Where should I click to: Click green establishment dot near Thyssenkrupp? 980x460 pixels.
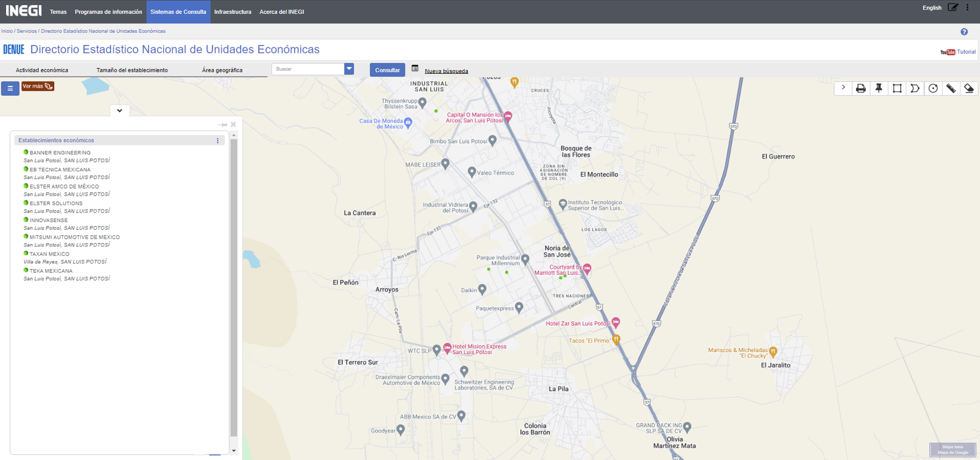click(436, 111)
